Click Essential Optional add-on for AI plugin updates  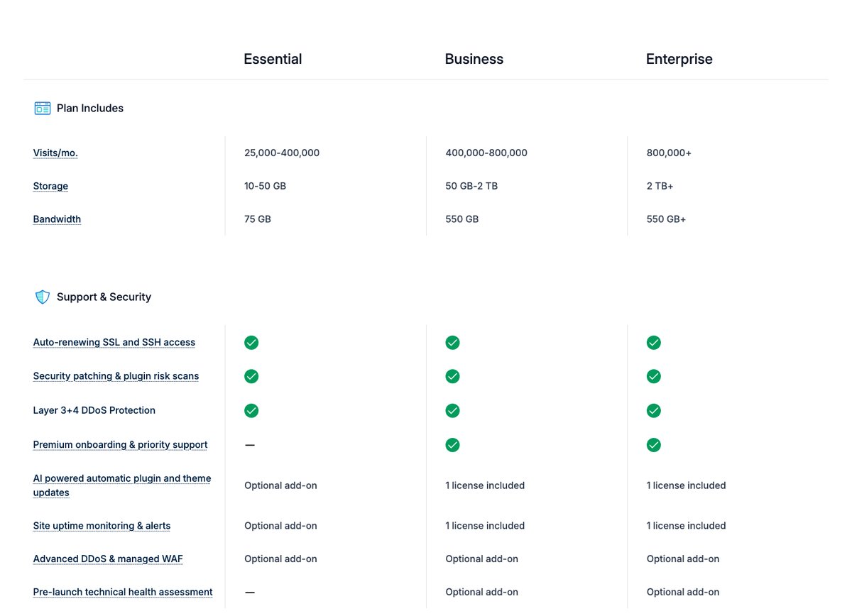click(281, 485)
